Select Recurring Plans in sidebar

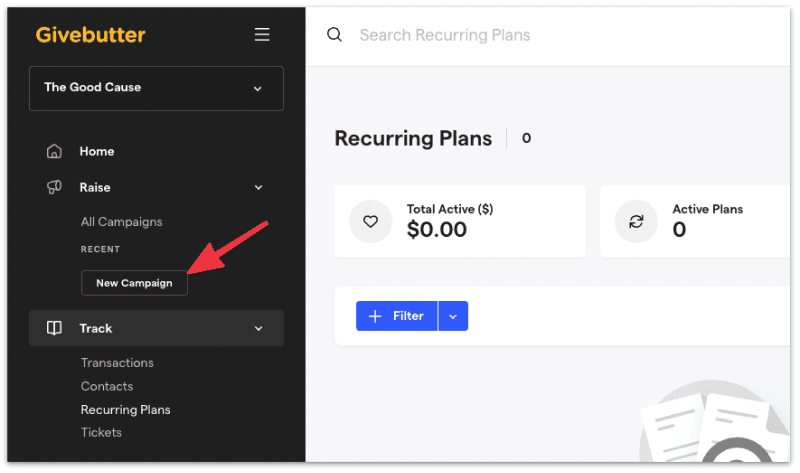126,410
